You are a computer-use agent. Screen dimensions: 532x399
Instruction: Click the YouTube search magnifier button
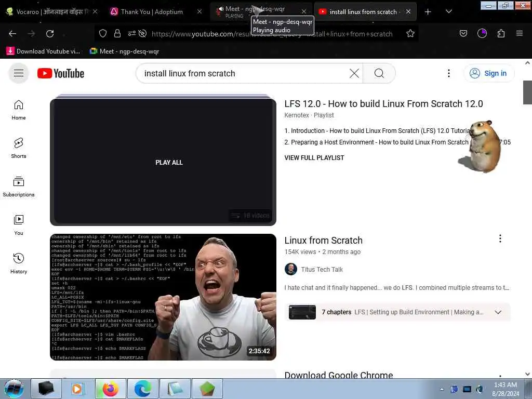(x=379, y=73)
